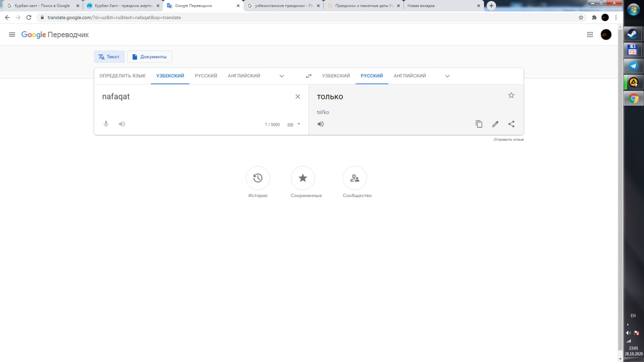
Task: Open the Сообщество page
Action: coord(355,178)
